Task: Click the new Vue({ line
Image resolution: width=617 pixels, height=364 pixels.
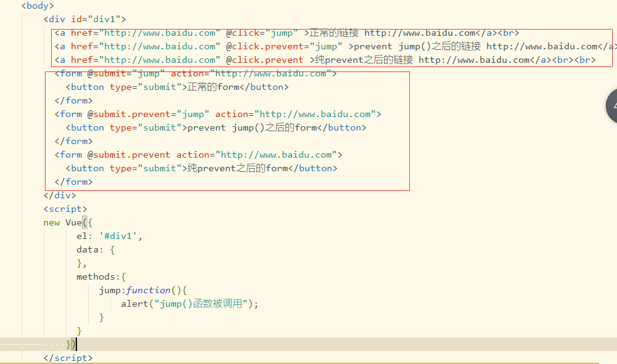Action: point(68,222)
